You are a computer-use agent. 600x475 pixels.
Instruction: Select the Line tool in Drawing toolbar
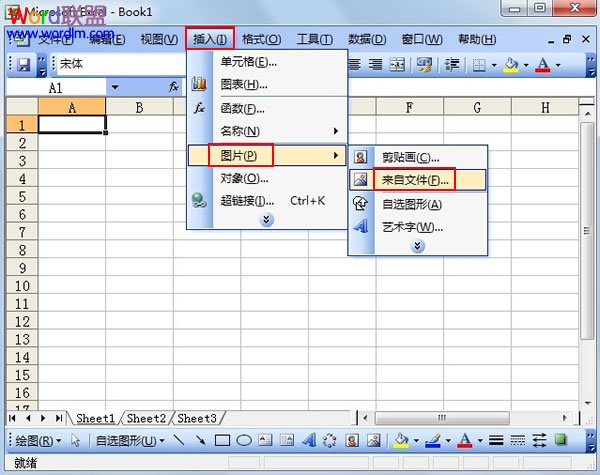point(179,440)
